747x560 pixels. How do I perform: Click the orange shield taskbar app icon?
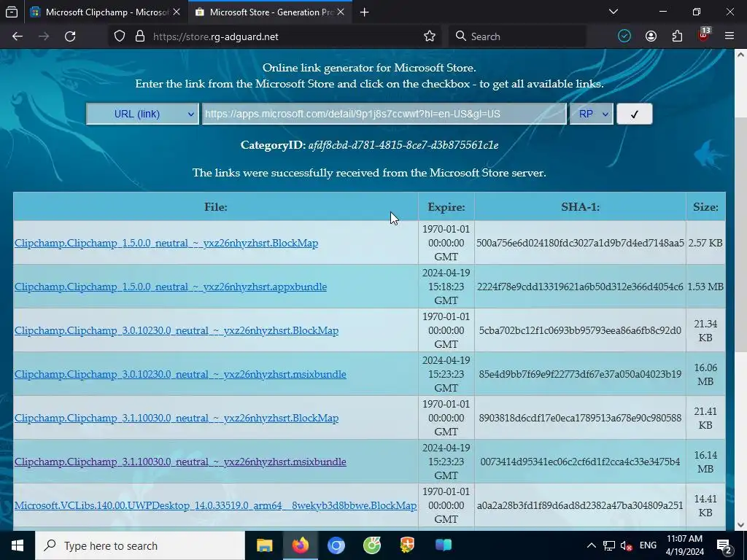(407, 545)
